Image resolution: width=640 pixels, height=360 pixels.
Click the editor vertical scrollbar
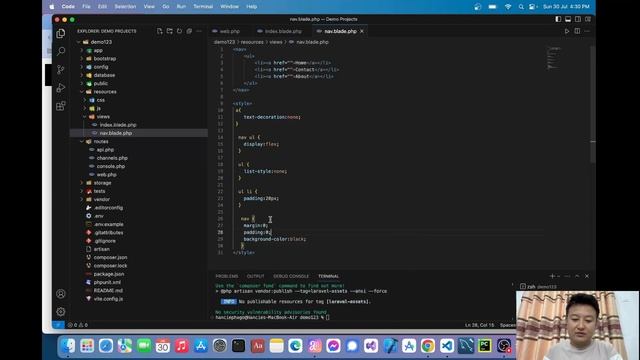tap(593, 104)
